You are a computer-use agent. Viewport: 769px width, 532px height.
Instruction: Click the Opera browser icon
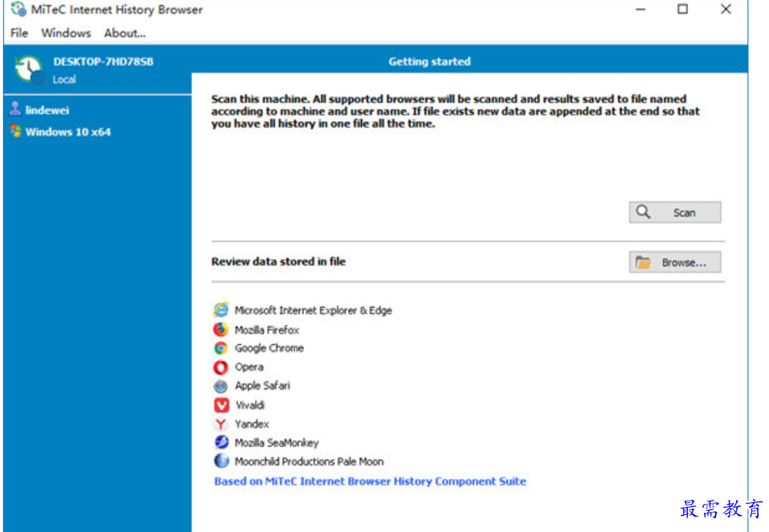point(221,367)
